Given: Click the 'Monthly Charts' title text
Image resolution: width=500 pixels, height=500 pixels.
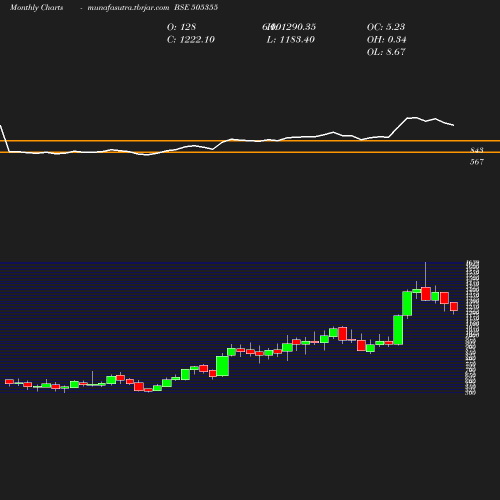Looking at the screenshot, I should (x=37, y=8).
